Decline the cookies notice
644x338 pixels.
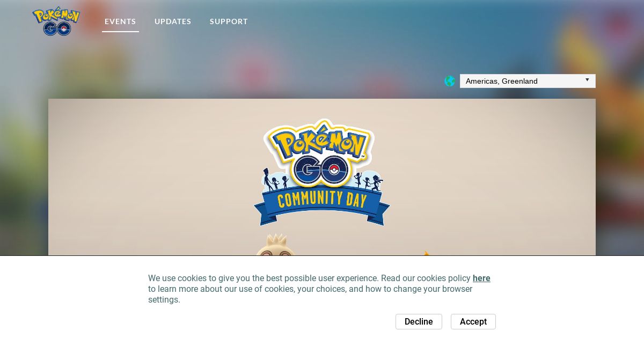(419, 321)
